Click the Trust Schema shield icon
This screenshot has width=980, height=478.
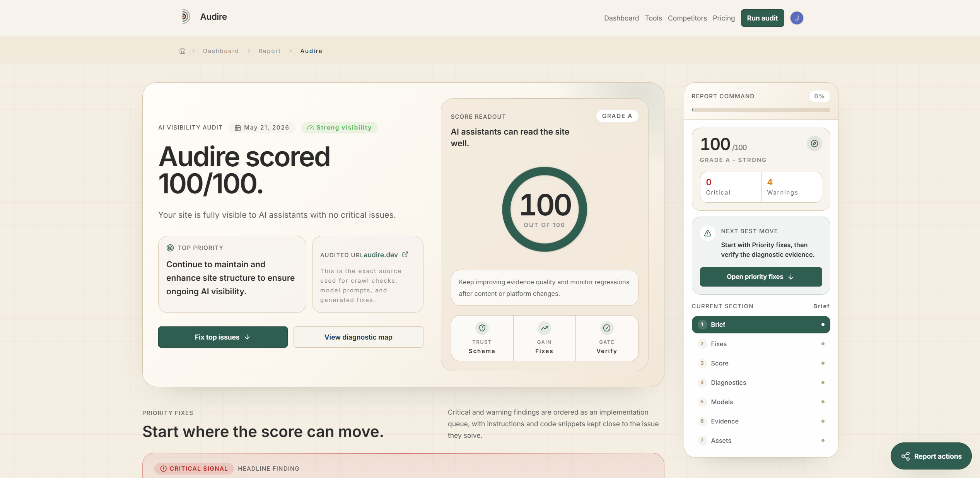click(x=482, y=328)
